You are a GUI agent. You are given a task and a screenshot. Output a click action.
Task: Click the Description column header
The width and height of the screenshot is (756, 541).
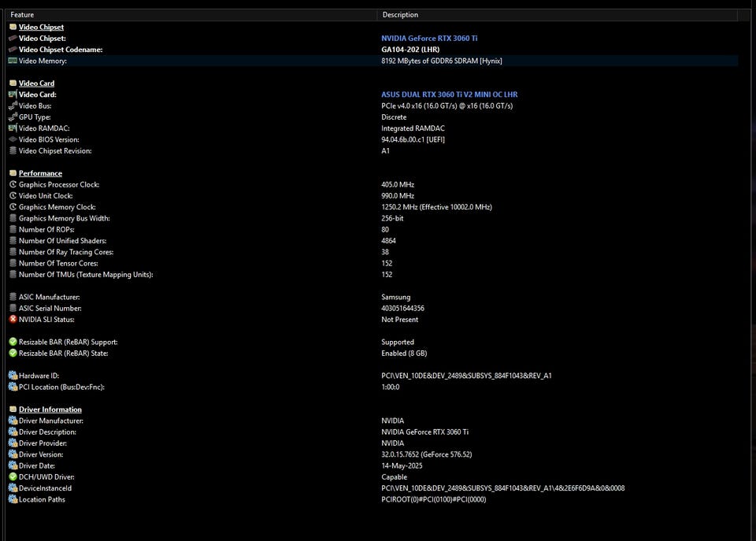tap(558, 14)
